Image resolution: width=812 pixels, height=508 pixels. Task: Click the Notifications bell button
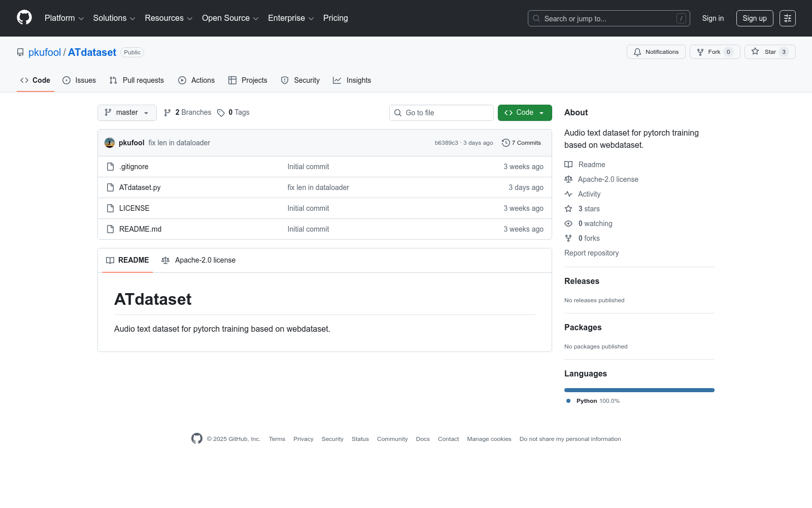[x=656, y=52]
